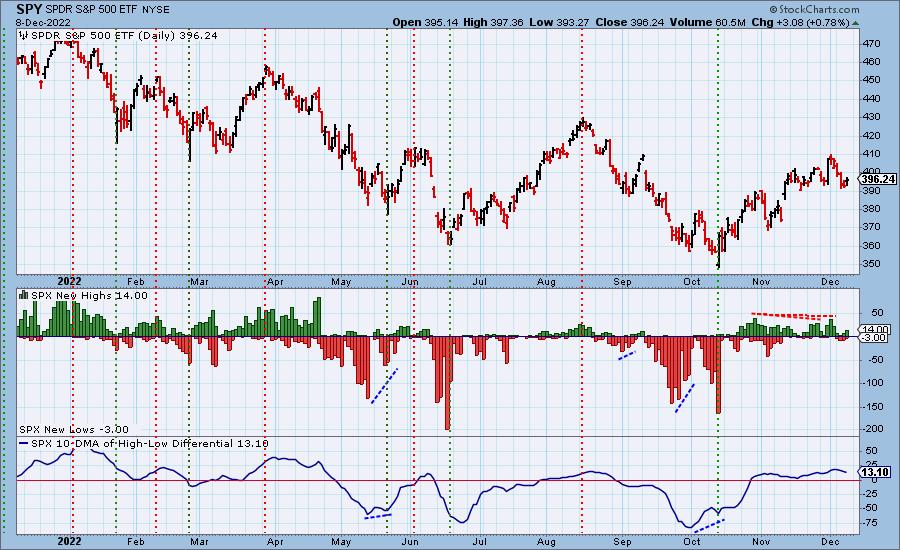Click the 13.10 value tag on the right axis
This screenshot has height=550, width=900.
[876, 472]
